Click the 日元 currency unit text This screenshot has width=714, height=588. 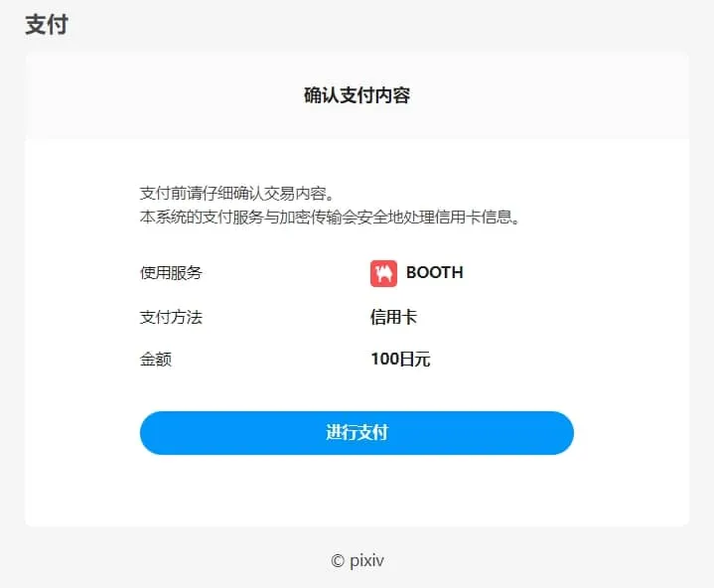pyautogui.click(x=414, y=359)
